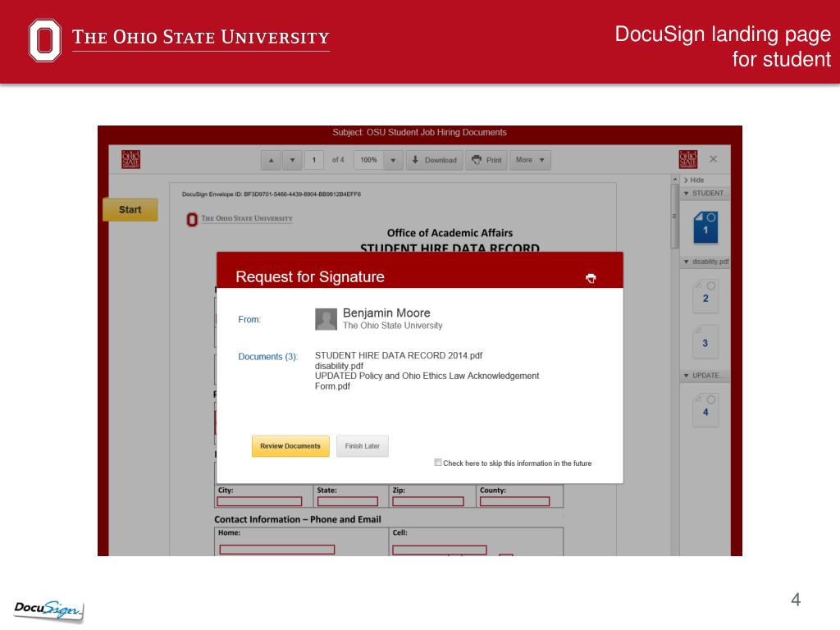Click the 'Office of Academic Affairs' heading
The width and height of the screenshot is (840, 630).
click(x=450, y=233)
